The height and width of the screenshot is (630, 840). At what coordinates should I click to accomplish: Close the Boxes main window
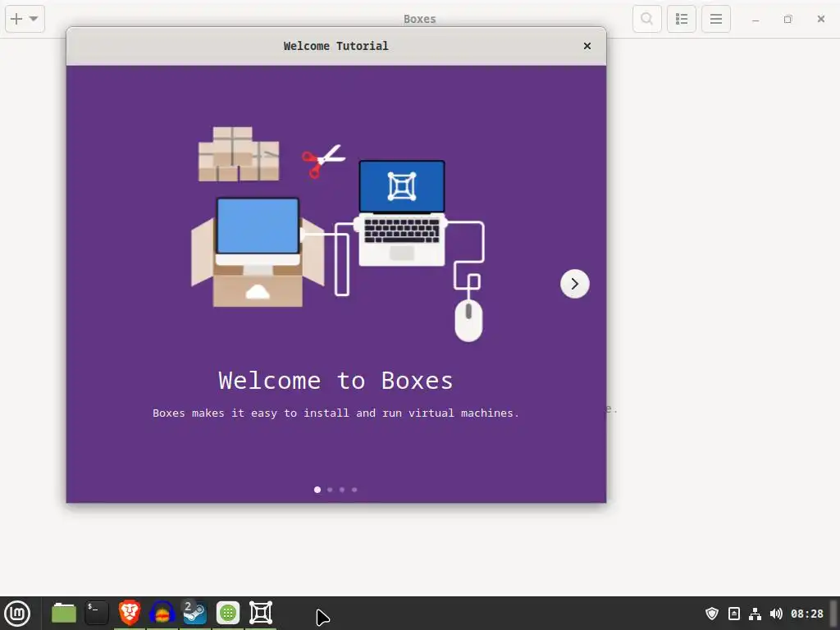(x=820, y=19)
